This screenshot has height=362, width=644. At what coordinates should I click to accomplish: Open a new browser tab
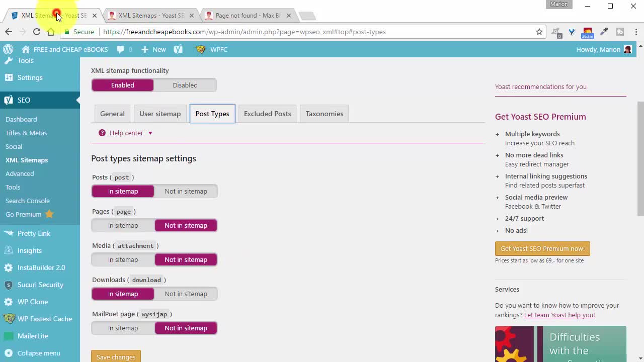coord(307,16)
